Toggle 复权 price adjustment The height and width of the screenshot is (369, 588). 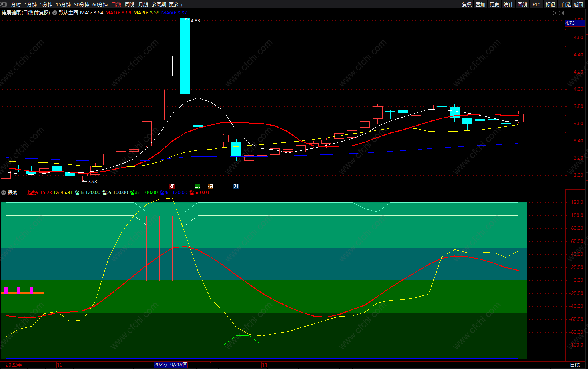click(x=467, y=5)
